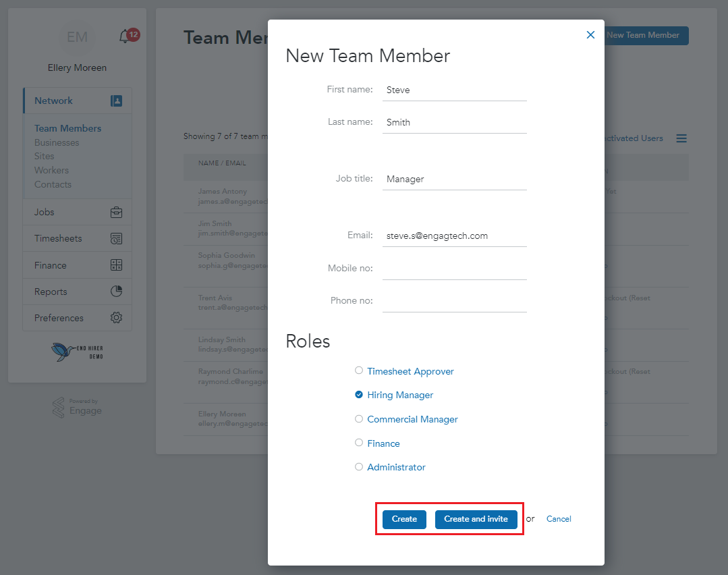This screenshot has height=575, width=728.
Task: Select the Jobs briefcase icon
Action: (116, 212)
